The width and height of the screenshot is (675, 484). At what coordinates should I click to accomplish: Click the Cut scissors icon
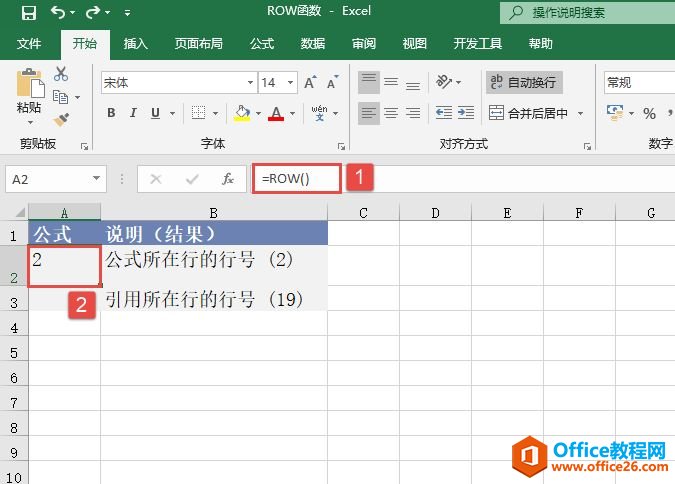tap(61, 74)
